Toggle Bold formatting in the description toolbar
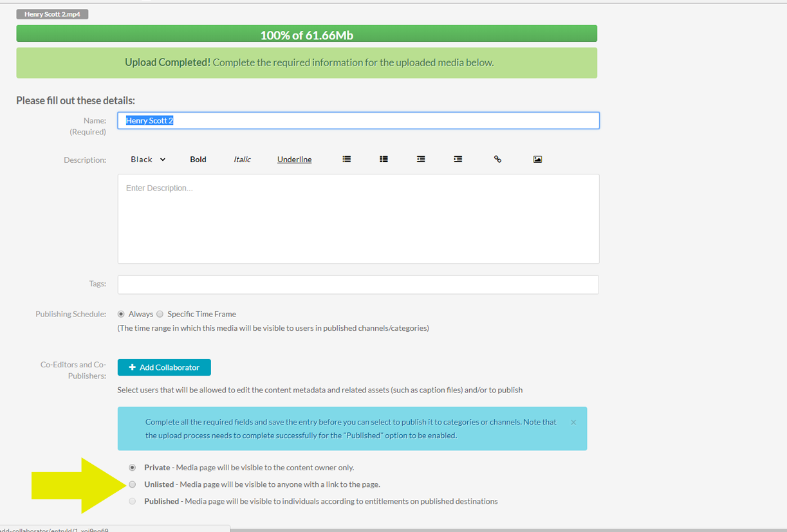Viewport: 787px width, 532px height. pos(198,160)
